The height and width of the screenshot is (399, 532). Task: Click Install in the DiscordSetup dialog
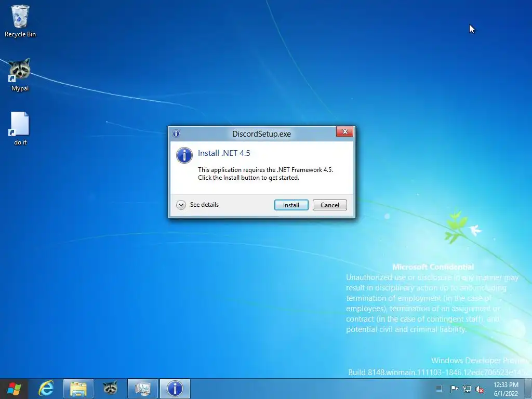[291, 205]
